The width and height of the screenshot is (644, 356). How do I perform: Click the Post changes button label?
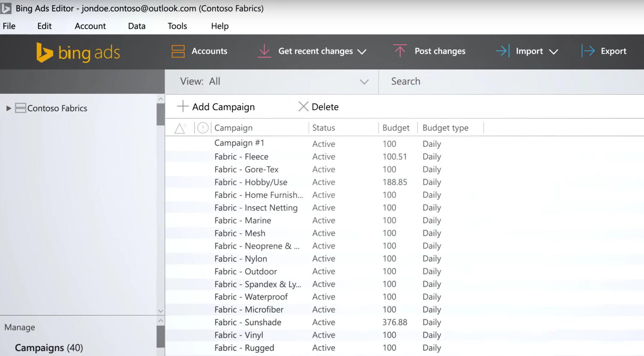coord(440,51)
